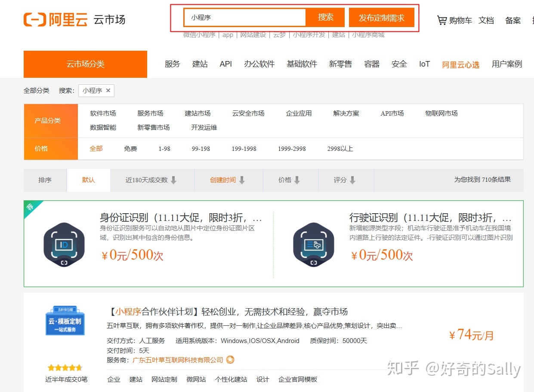Open the 基础软件 navigation item
The height and width of the screenshot is (392, 534).
302,64
